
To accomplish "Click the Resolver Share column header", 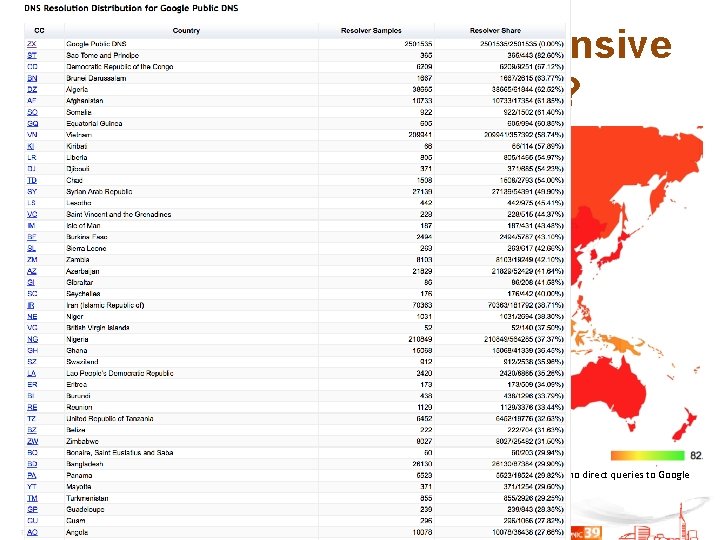I will point(495,30).
